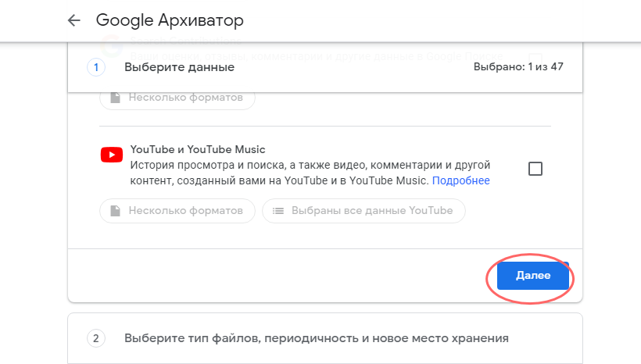The image size is (641, 364).
Task: Click the red YouTube play logo
Action: (112, 155)
